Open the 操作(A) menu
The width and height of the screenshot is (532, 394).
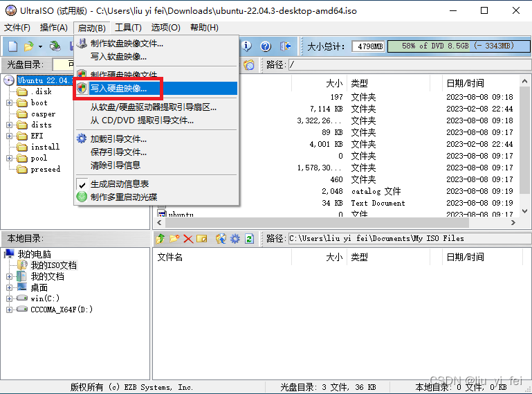tap(53, 28)
